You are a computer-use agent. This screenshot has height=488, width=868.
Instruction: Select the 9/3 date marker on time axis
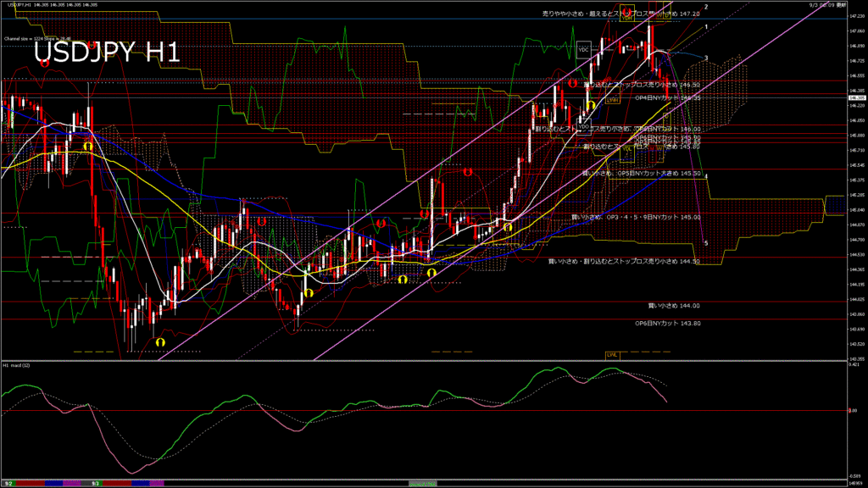96,483
